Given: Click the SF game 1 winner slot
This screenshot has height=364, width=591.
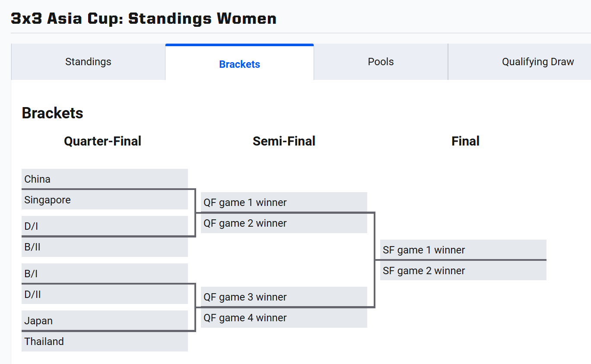Looking at the screenshot, I should pyautogui.click(x=463, y=250).
